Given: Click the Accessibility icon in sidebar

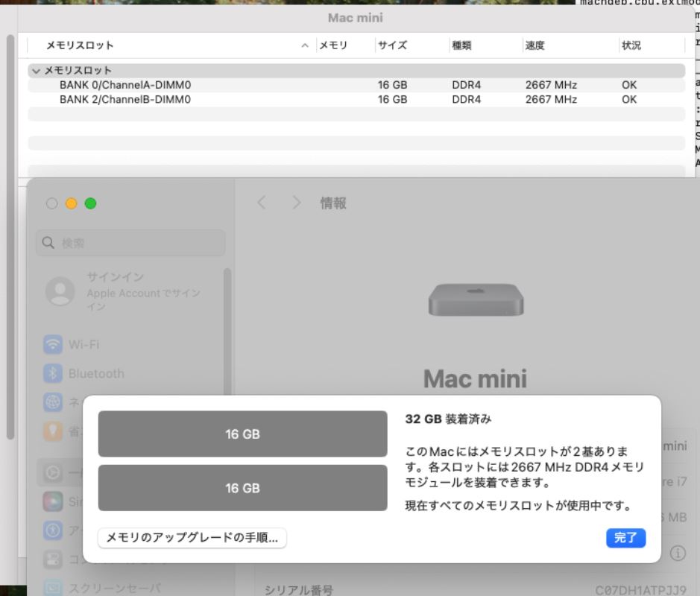Looking at the screenshot, I should (x=53, y=530).
